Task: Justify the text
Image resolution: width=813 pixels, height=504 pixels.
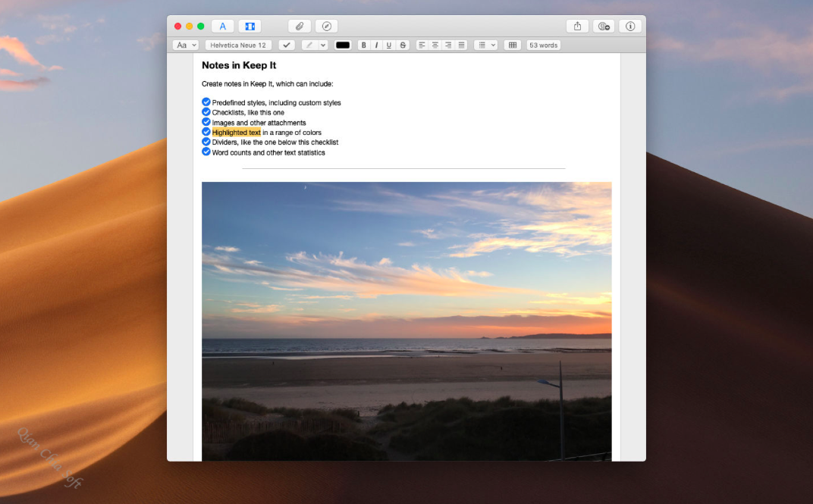Action: [461, 45]
